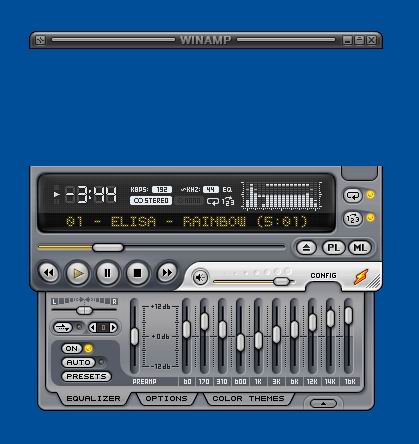Open the equalizer PRESETS list

click(86, 376)
